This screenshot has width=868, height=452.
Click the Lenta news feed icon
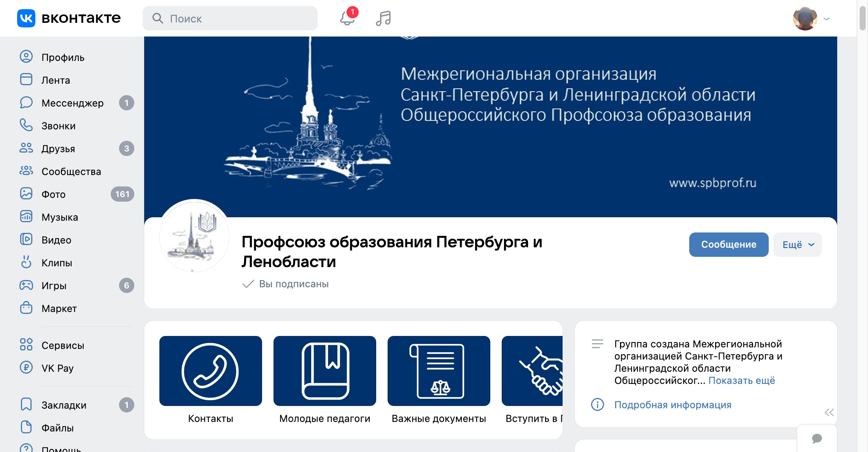(x=26, y=80)
